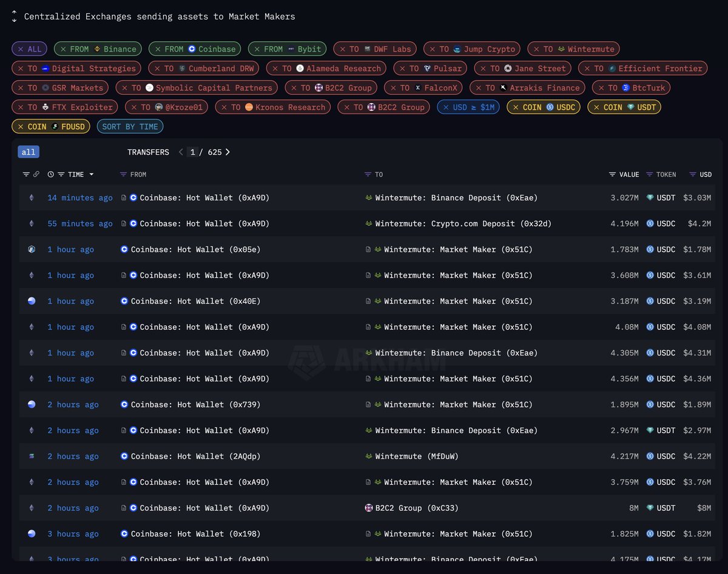Click USDT token icon in $3.03M row
This screenshot has height=574, width=728.
[x=650, y=198]
